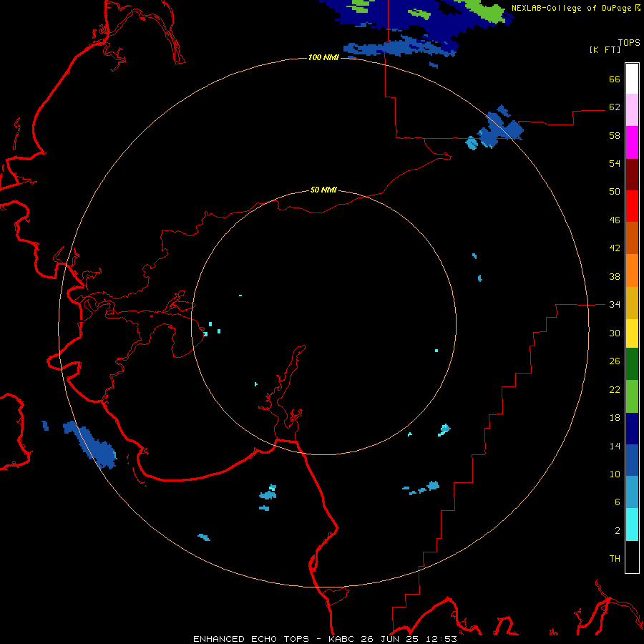644x644 pixels.
Task: Select the navy blue legend swatch
Action: pos(632,429)
